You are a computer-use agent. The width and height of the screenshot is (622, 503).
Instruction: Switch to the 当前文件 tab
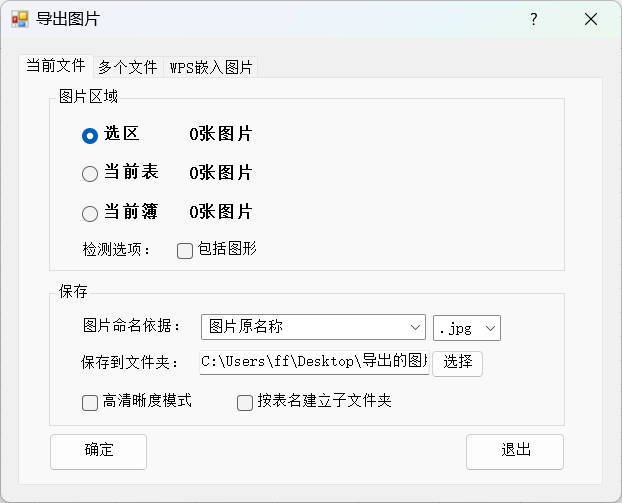coord(56,66)
